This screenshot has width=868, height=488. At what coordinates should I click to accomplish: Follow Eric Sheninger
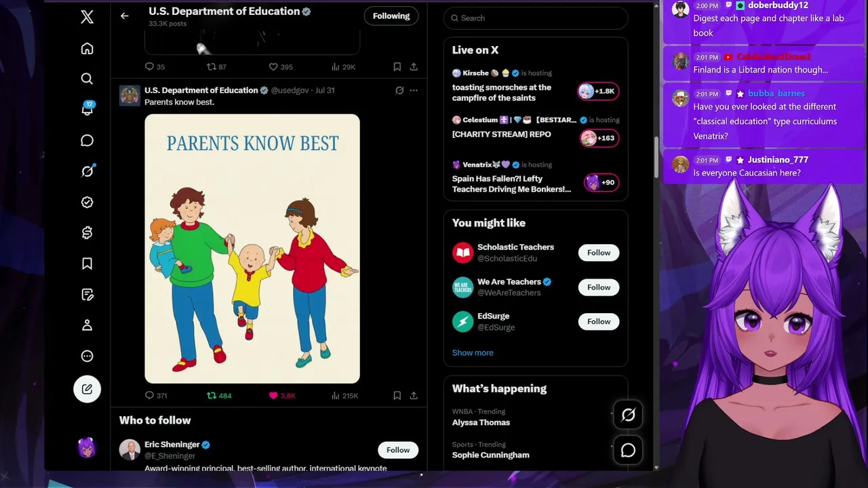click(398, 450)
